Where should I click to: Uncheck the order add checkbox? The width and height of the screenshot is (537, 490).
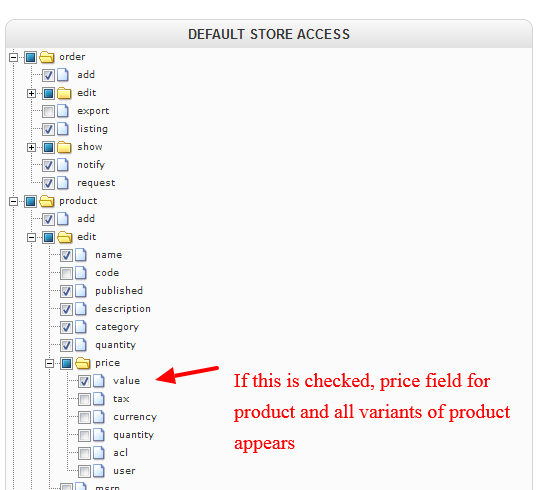click(48, 75)
